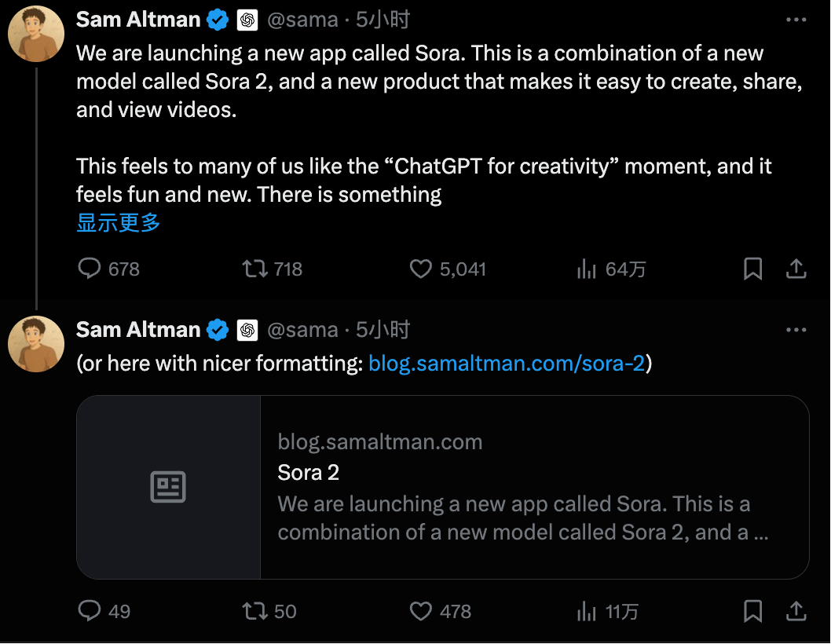The image size is (831, 644).
Task: Open blog.samaltman.com/sora-2 link
Action: pos(507,364)
